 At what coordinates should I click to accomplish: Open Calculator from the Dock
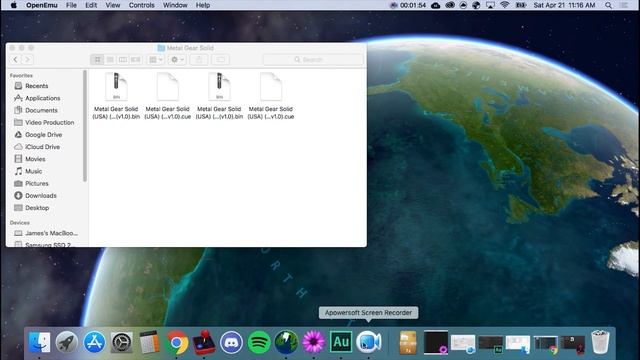click(149, 342)
